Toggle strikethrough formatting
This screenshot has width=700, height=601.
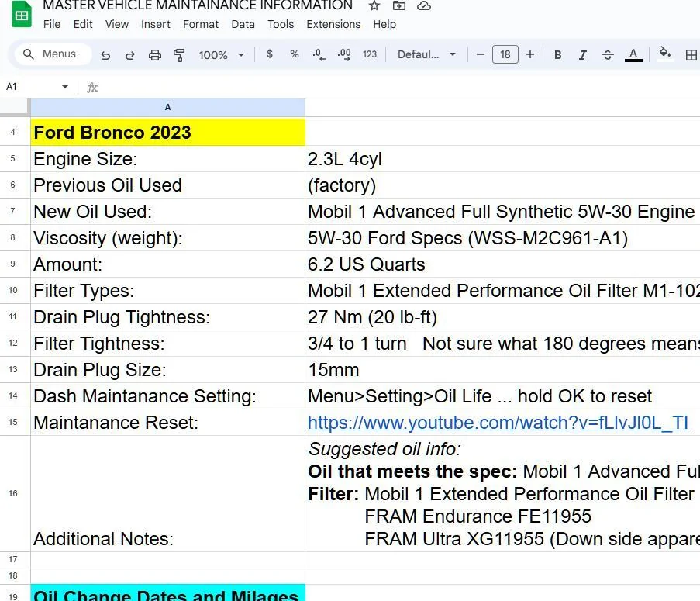[608, 55]
